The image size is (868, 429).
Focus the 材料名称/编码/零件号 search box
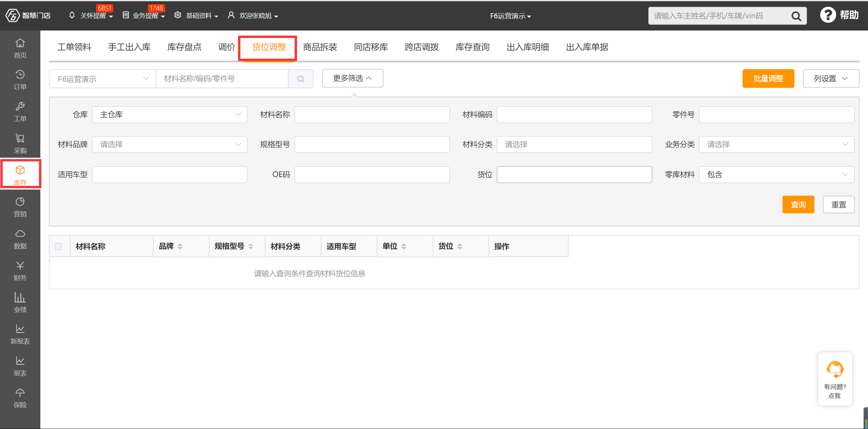pyautogui.click(x=222, y=79)
